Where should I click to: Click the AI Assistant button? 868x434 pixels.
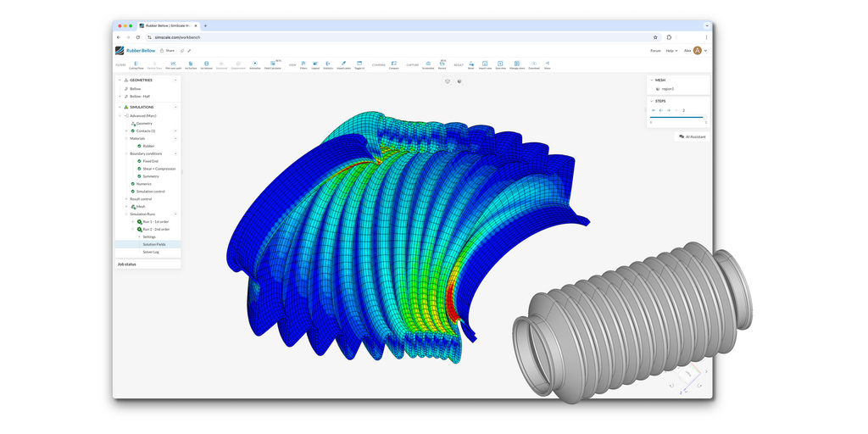pos(692,136)
